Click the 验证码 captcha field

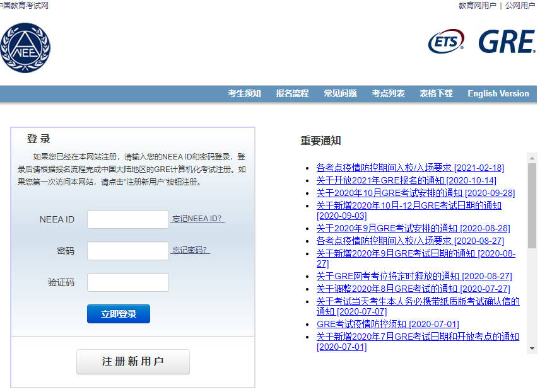click(x=128, y=282)
